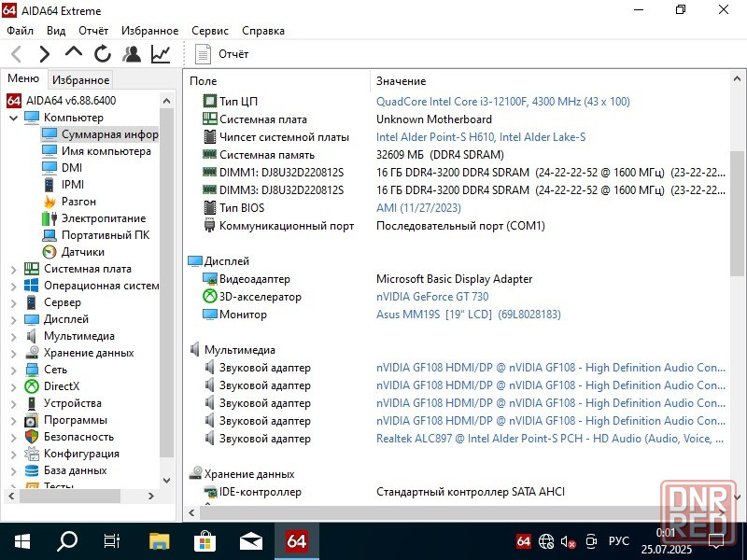Open taskbar Search magnifier
This screenshot has height=560, width=747.
67,541
